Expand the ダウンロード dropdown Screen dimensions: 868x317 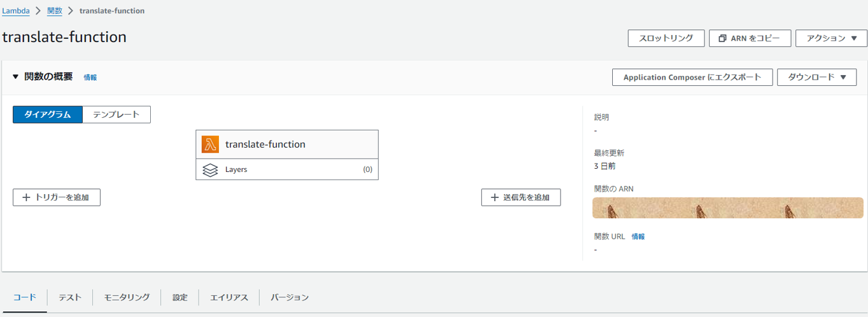(817, 77)
